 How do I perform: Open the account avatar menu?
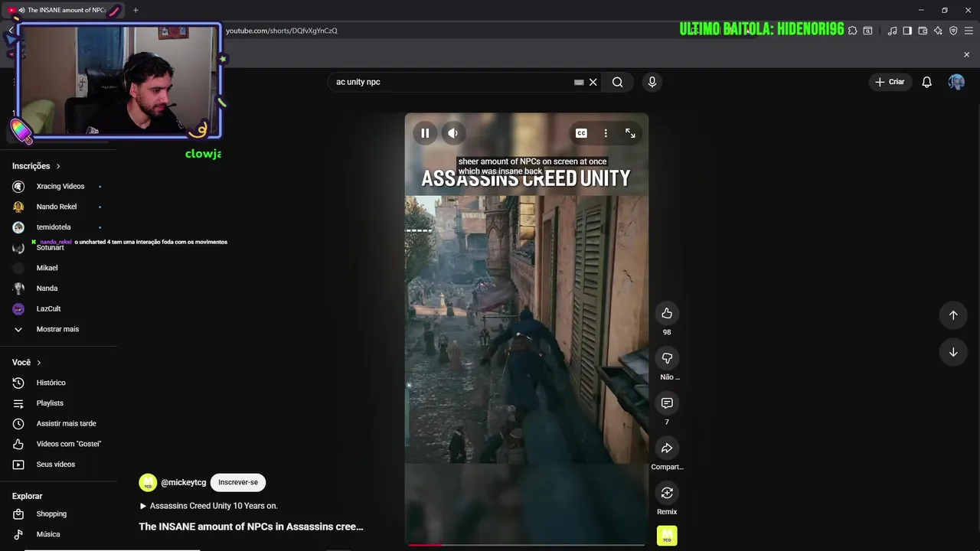click(x=956, y=82)
